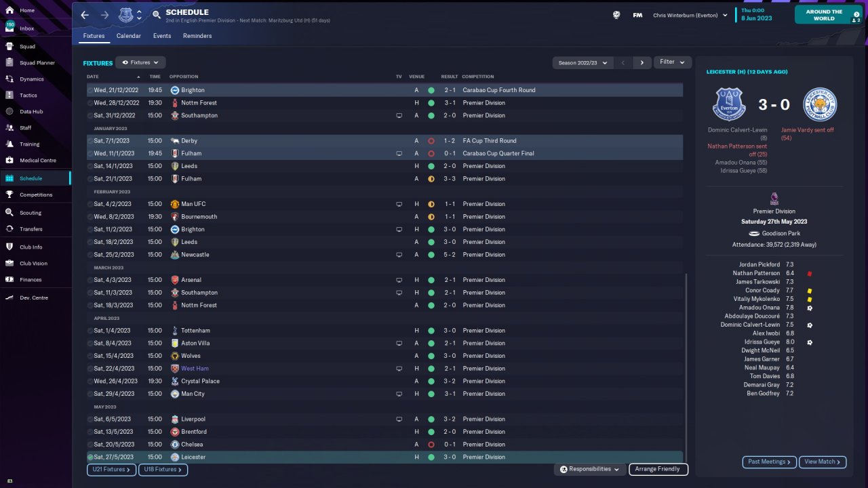This screenshot has height=488, width=868.
Task: Open U21 Fixtures
Action: pos(111,469)
